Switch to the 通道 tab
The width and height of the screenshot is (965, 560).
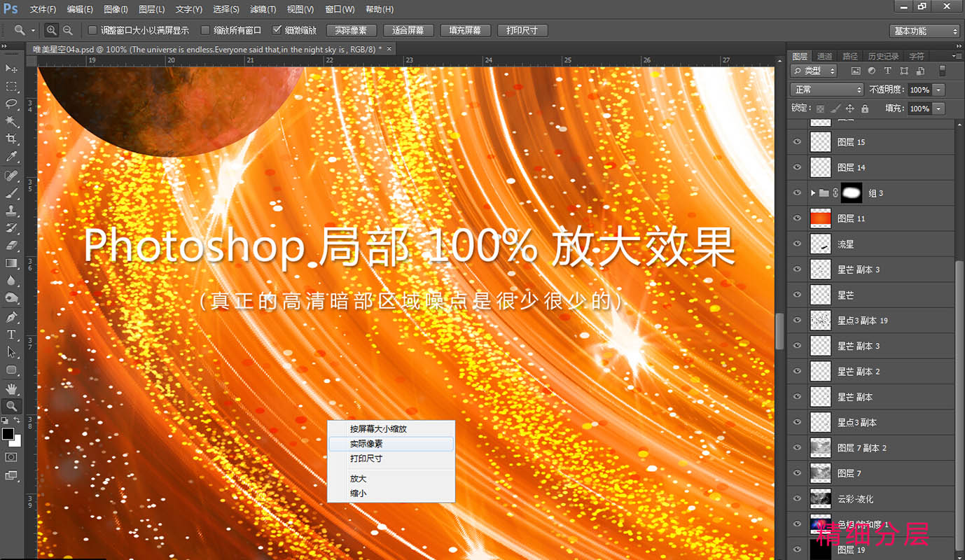click(x=825, y=56)
